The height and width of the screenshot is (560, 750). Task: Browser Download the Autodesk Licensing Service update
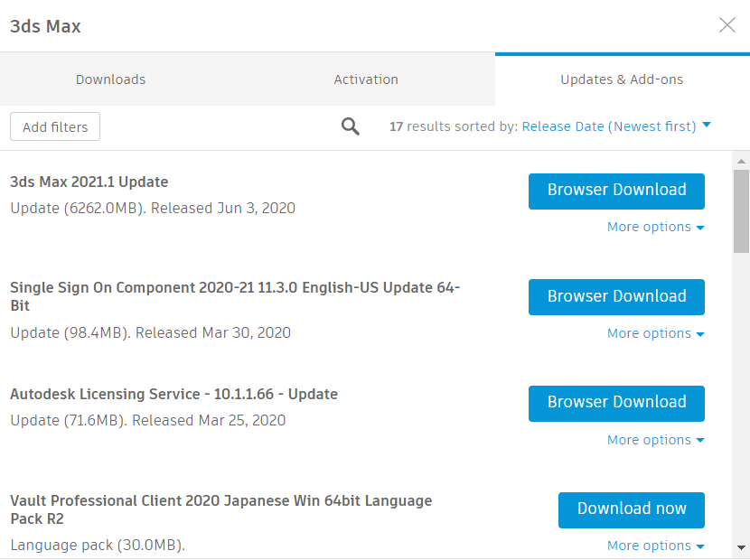tap(616, 403)
